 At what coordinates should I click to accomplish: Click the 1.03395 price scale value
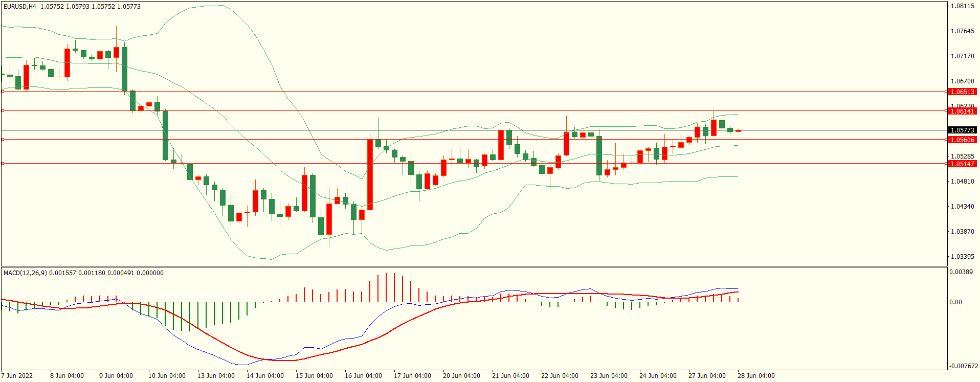click(962, 257)
